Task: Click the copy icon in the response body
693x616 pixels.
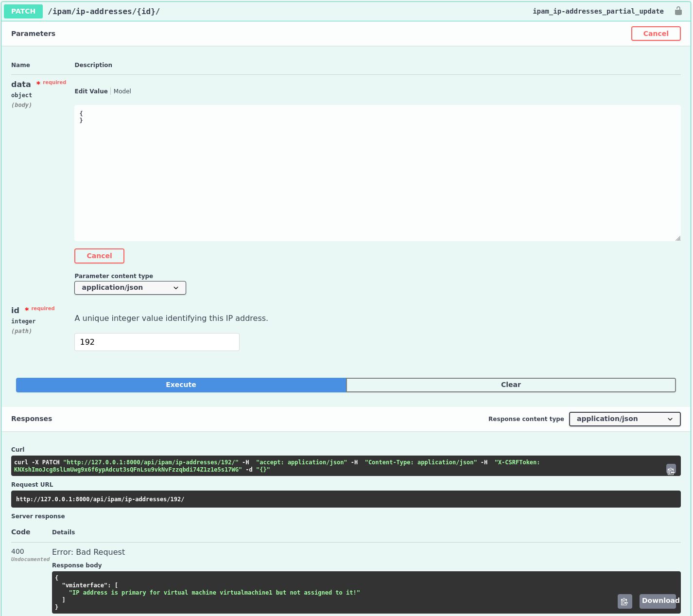Action: click(x=625, y=601)
